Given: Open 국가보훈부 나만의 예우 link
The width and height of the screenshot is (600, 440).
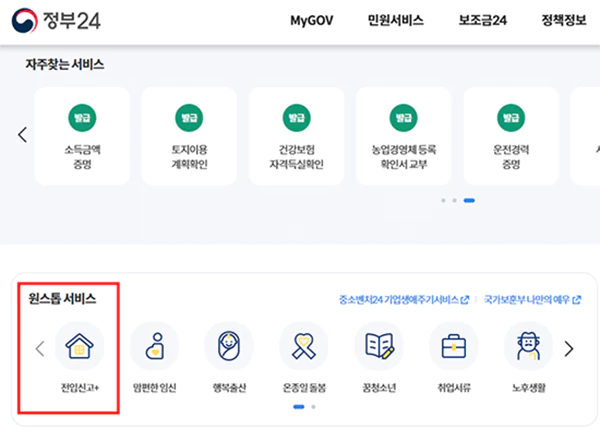Looking at the screenshot, I should tap(532, 300).
